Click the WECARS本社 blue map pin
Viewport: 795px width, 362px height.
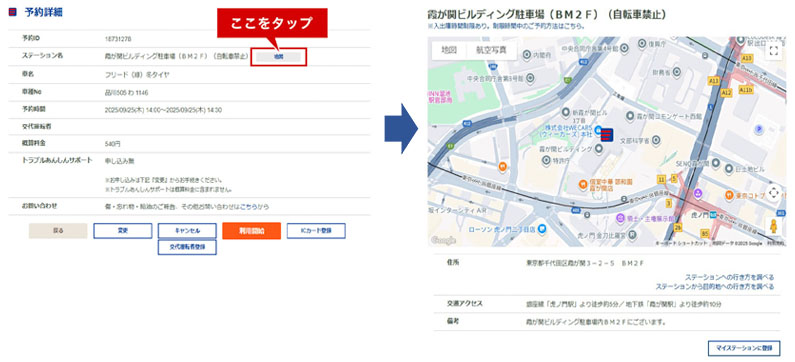pyautogui.click(x=598, y=130)
